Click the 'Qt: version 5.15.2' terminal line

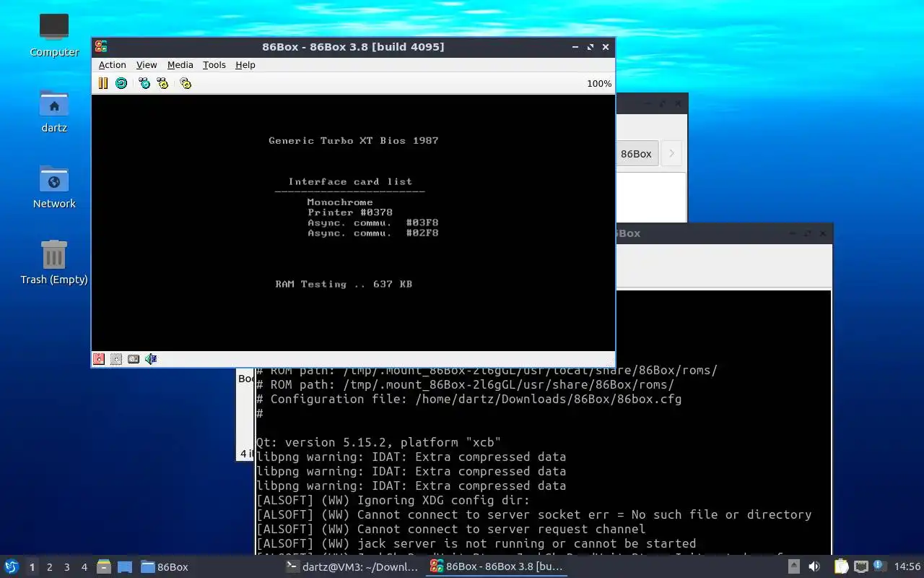[378, 442]
